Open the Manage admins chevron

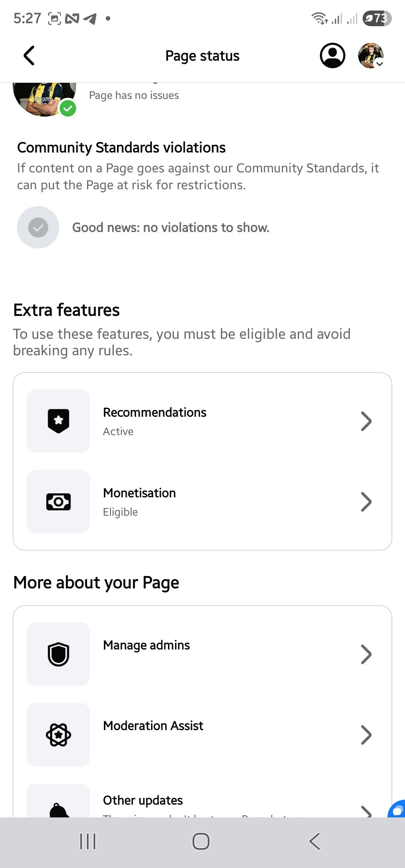pyautogui.click(x=366, y=654)
